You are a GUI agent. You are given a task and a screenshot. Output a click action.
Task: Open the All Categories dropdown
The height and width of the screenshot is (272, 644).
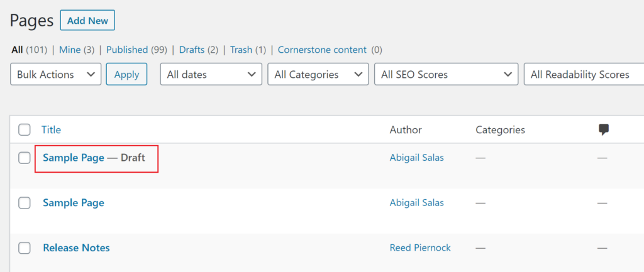(318, 74)
